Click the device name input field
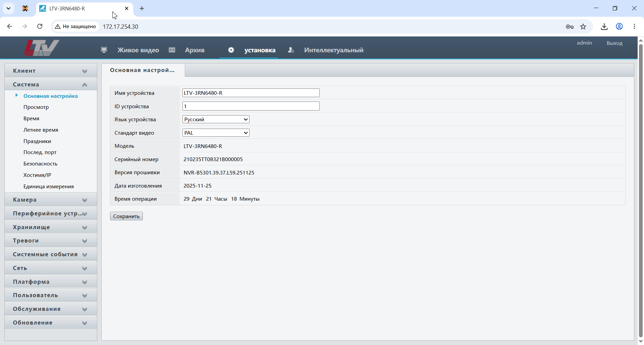The width and height of the screenshot is (644, 345). [x=251, y=93]
